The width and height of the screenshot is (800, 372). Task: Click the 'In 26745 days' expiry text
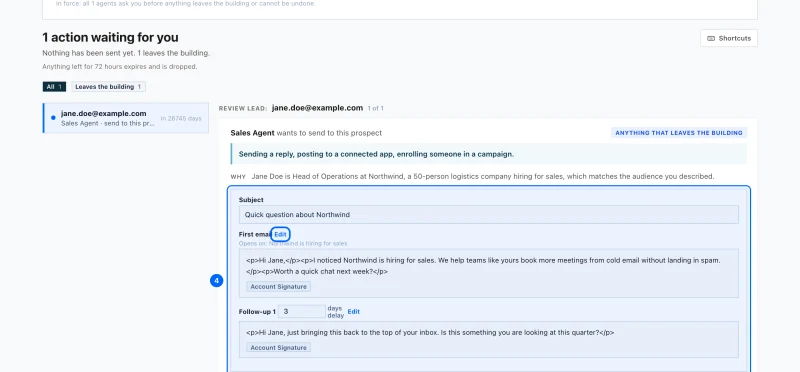tap(181, 118)
